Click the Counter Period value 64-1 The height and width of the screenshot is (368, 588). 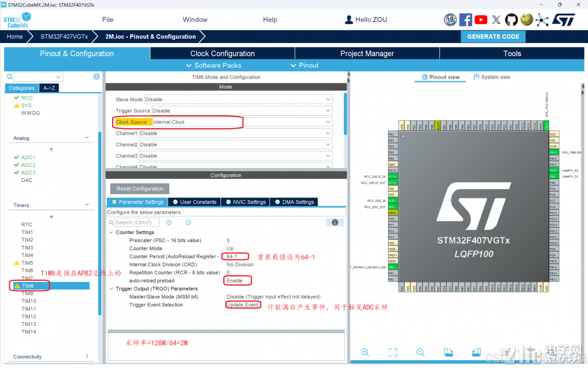(232, 256)
